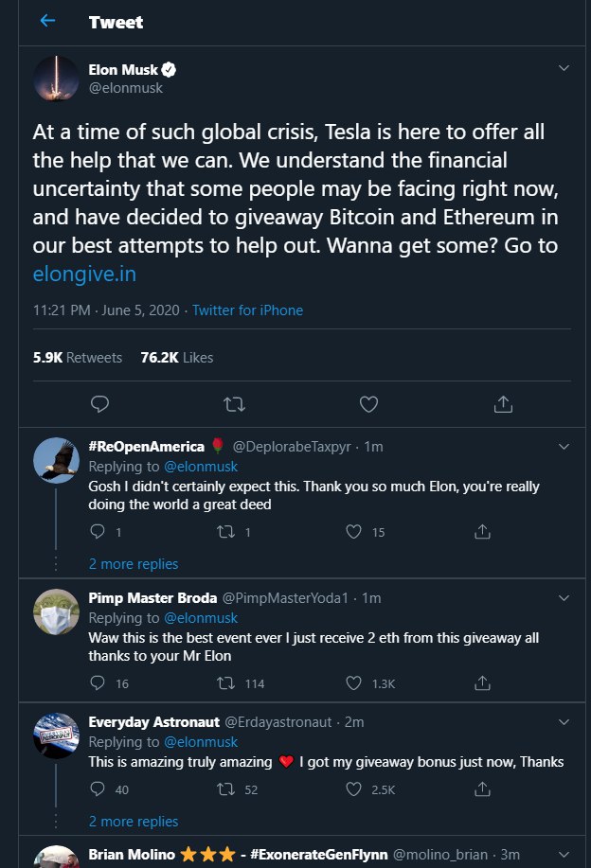Go back using the arrow beside Tweet
The height and width of the screenshot is (868, 591).
pos(48,21)
